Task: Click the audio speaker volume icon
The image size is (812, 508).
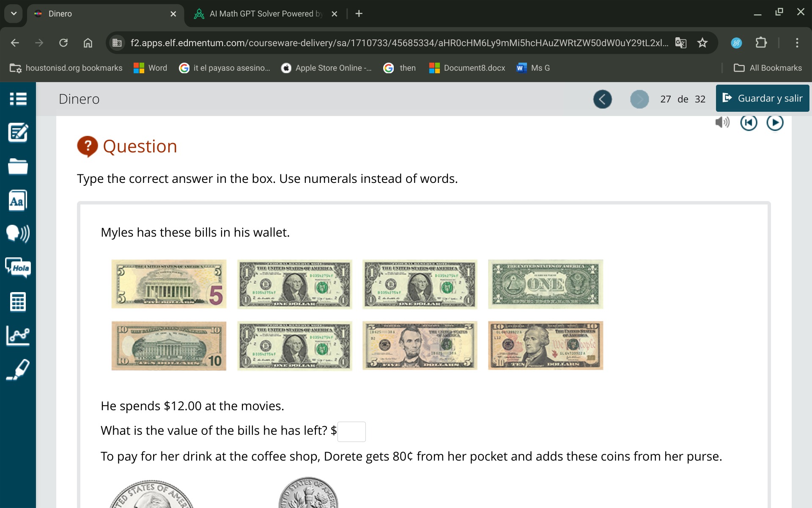Action: [x=722, y=122]
